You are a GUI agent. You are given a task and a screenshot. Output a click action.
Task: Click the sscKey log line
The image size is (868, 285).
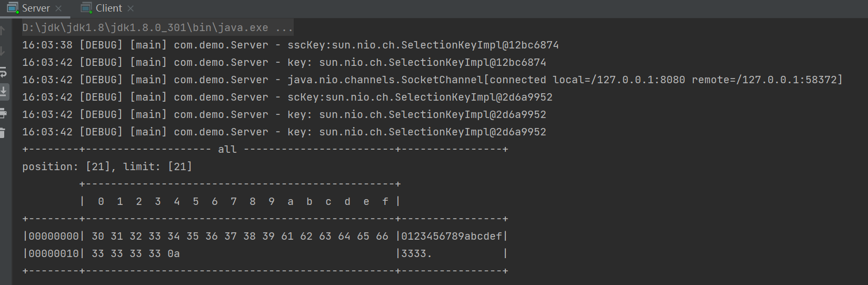[x=290, y=45]
